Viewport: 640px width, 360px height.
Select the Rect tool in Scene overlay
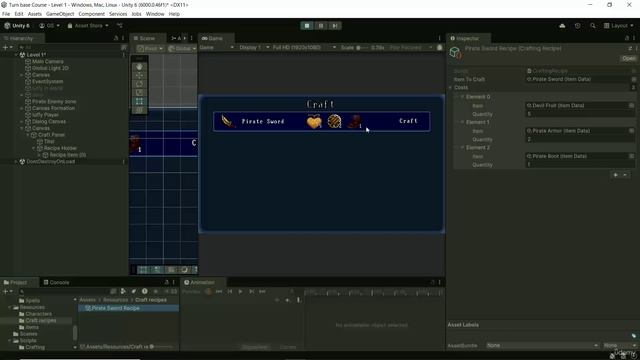click(x=140, y=101)
